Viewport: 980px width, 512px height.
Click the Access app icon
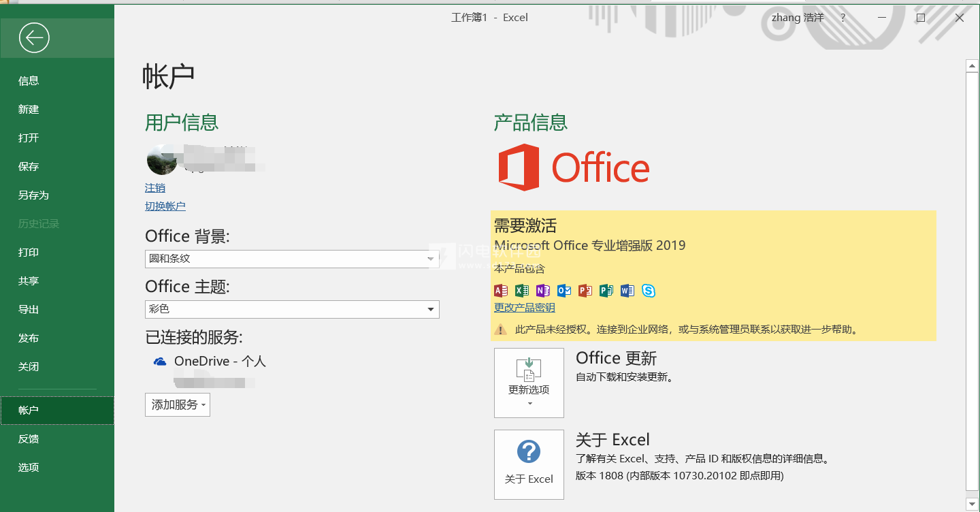click(501, 291)
